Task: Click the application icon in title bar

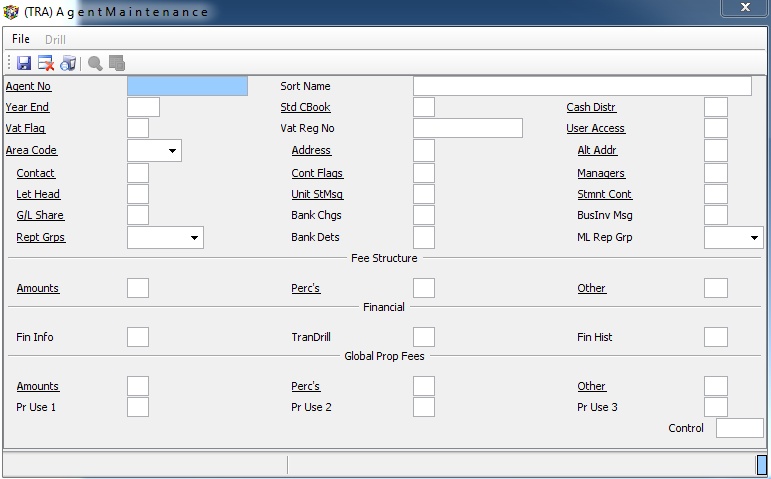Action: [11, 12]
